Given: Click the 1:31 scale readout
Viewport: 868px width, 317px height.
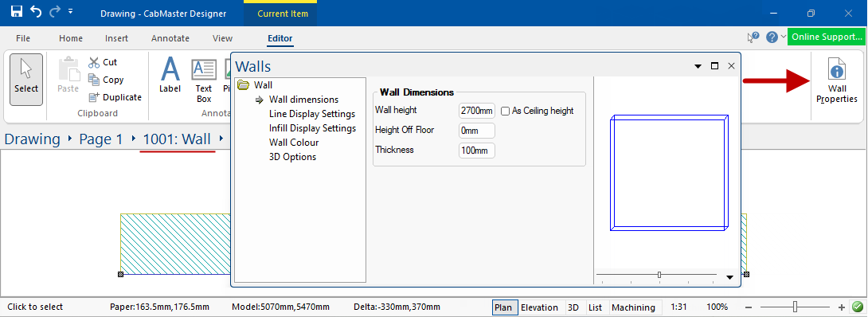Looking at the screenshot, I should 678,307.
